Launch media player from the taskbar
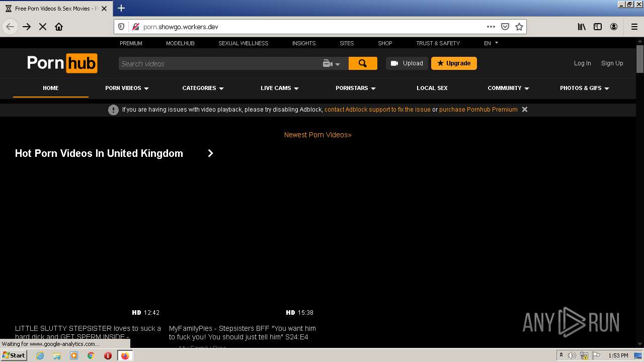 [74, 355]
